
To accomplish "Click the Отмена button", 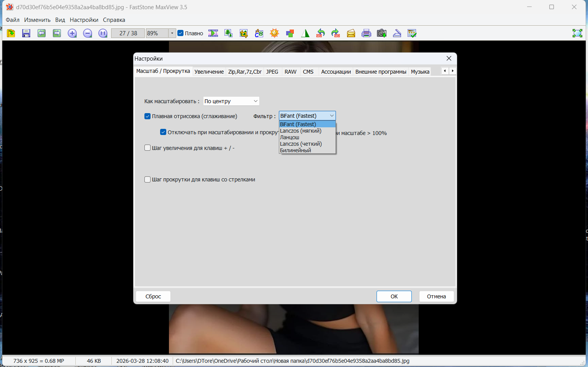I will point(437,296).
